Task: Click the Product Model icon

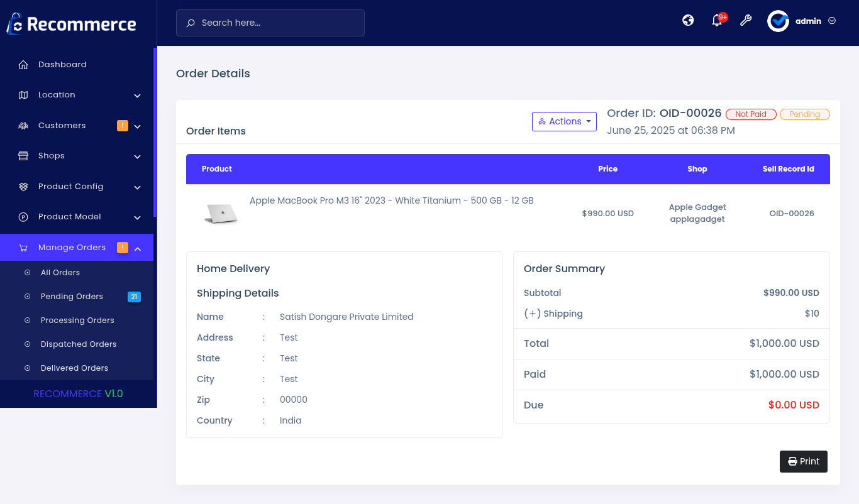Action: tap(23, 217)
